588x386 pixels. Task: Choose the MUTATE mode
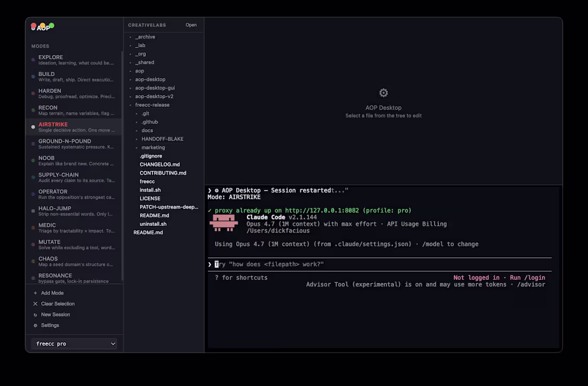point(74,245)
